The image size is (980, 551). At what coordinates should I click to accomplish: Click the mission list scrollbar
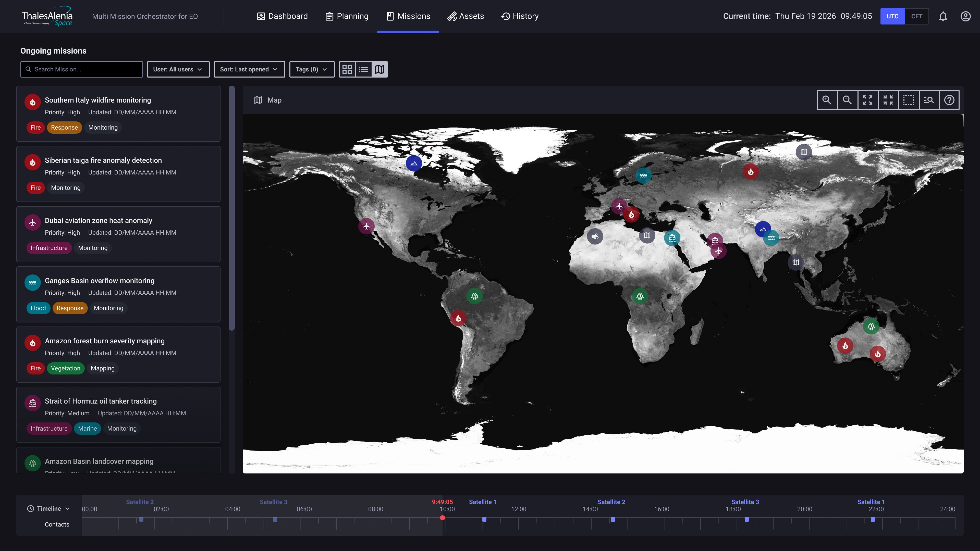(x=232, y=208)
